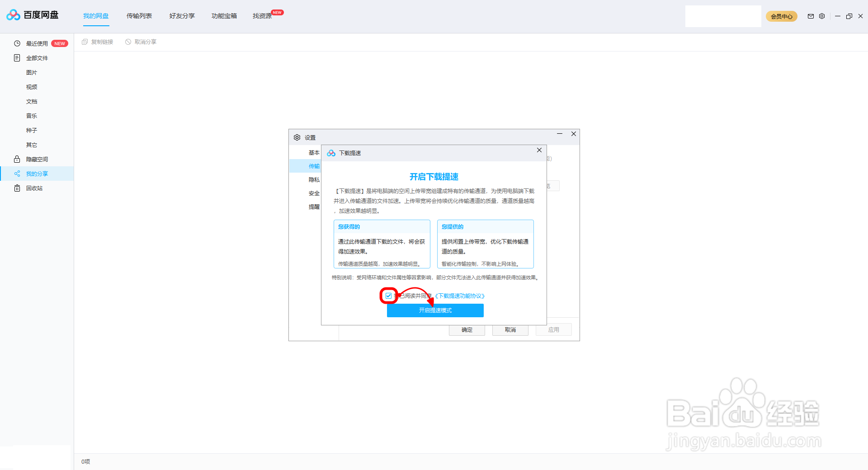Screen dimensions: 868x470
Task: Switch to the 传输列表 tab
Action: pyautogui.click(x=139, y=16)
